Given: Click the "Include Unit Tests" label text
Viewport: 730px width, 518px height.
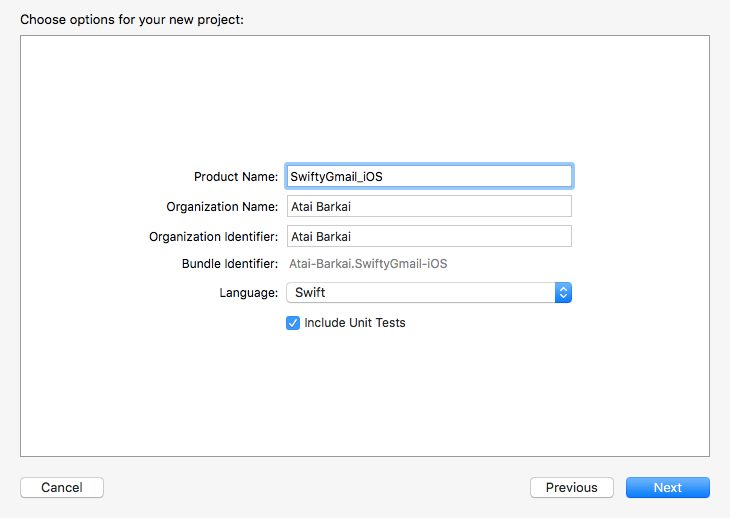Looking at the screenshot, I should click(x=355, y=323).
